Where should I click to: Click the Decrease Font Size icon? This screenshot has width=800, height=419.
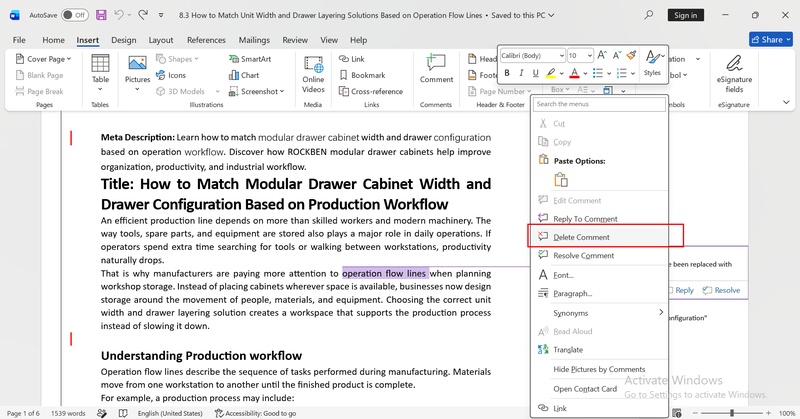[617, 55]
